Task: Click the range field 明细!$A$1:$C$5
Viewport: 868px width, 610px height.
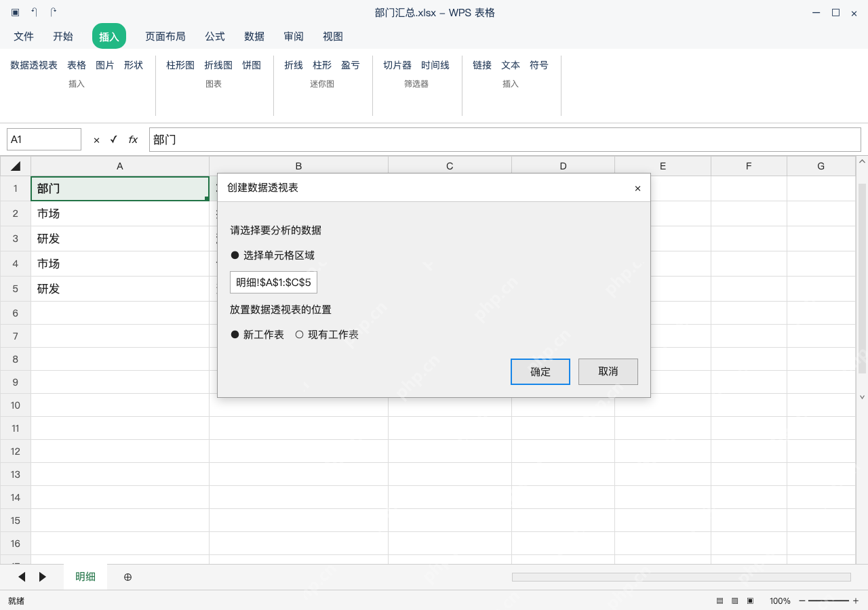Action: pos(274,282)
